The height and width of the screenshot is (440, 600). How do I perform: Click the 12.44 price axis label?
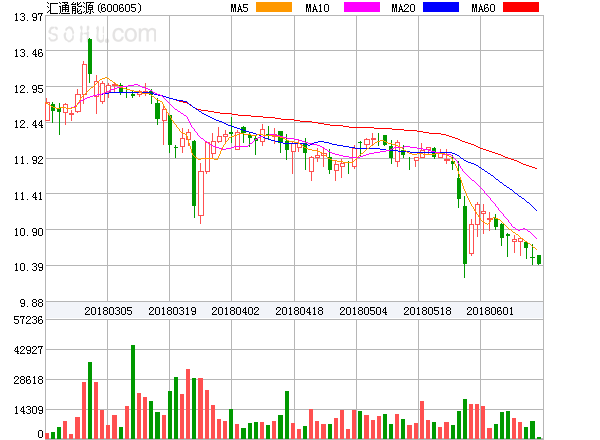(29, 124)
